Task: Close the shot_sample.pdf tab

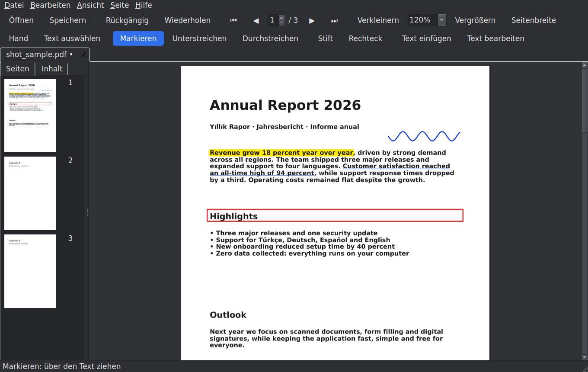Action: pyautogui.click(x=83, y=55)
